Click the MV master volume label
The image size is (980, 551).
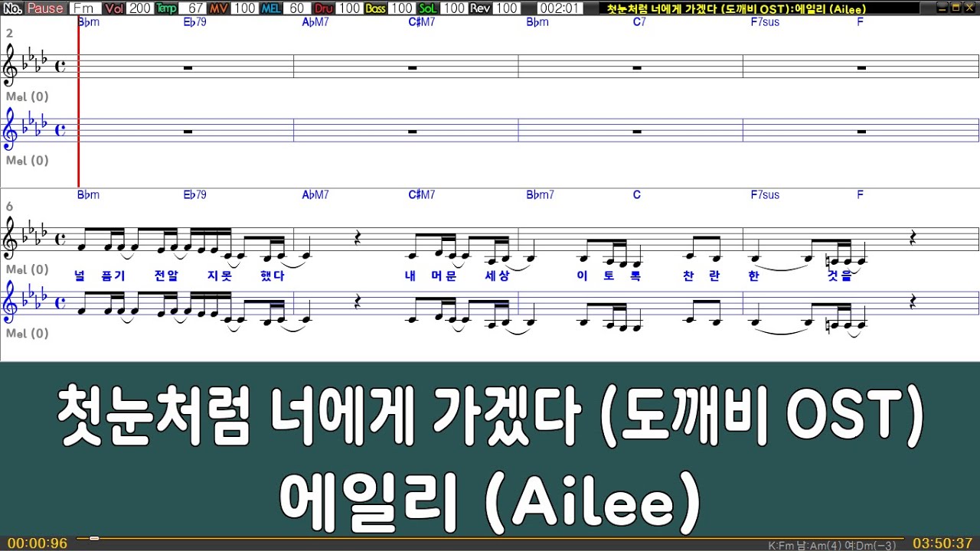219,8
